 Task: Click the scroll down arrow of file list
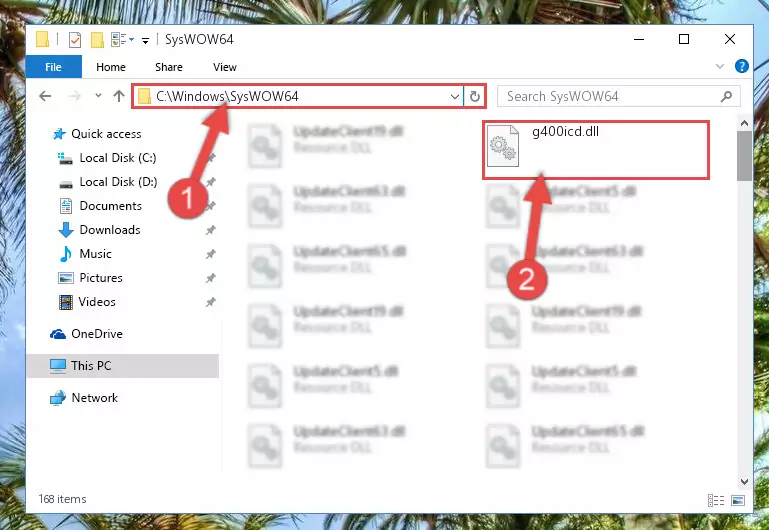coord(744,482)
